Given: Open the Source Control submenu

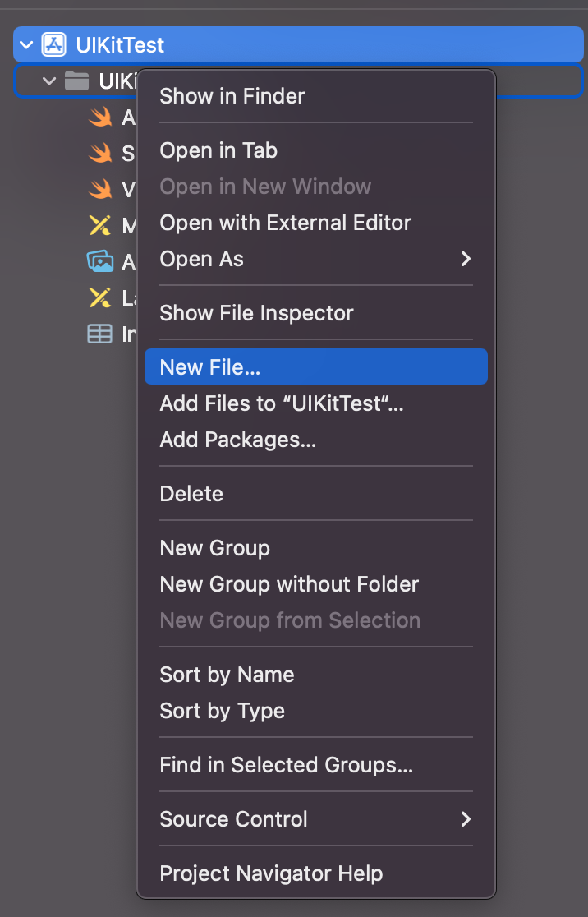Looking at the screenshot, I should (315, 818).
